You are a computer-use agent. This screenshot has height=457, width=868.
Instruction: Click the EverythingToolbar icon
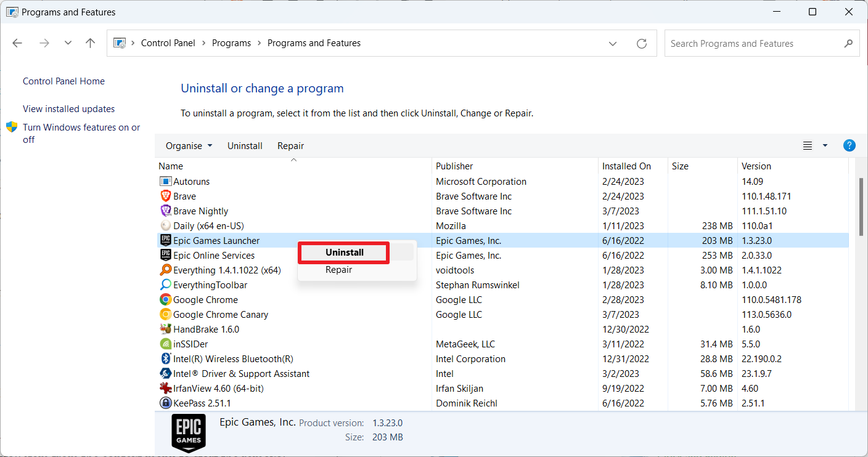click(x=165, y=285)
